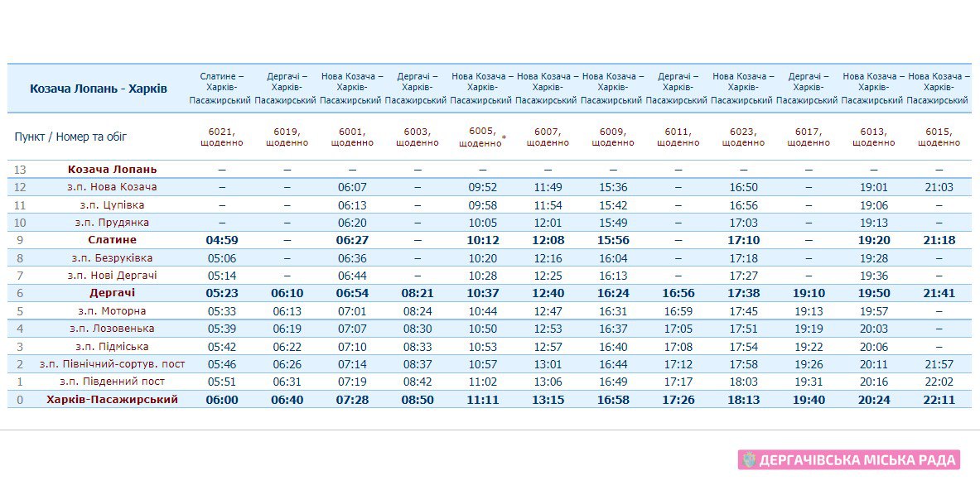980x490 pixels.
Task: Click the Дергачівська міська рада pink banner
Action: [849, 460]
